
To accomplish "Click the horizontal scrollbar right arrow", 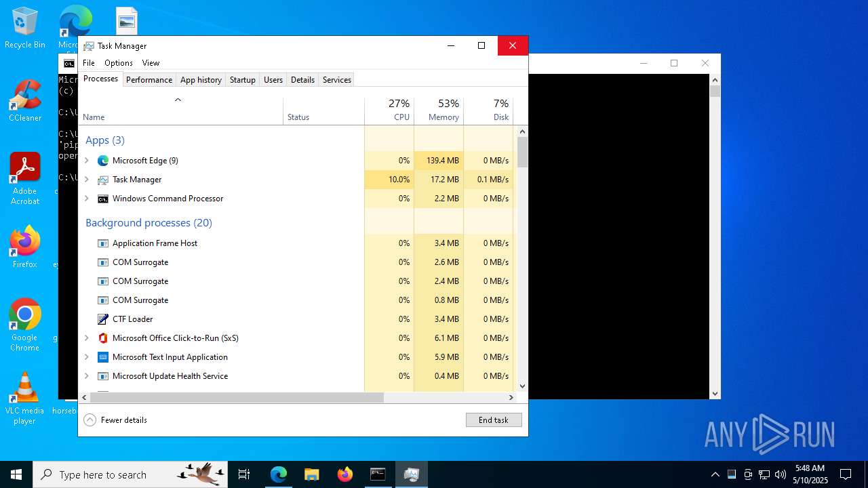I will 511,398.
